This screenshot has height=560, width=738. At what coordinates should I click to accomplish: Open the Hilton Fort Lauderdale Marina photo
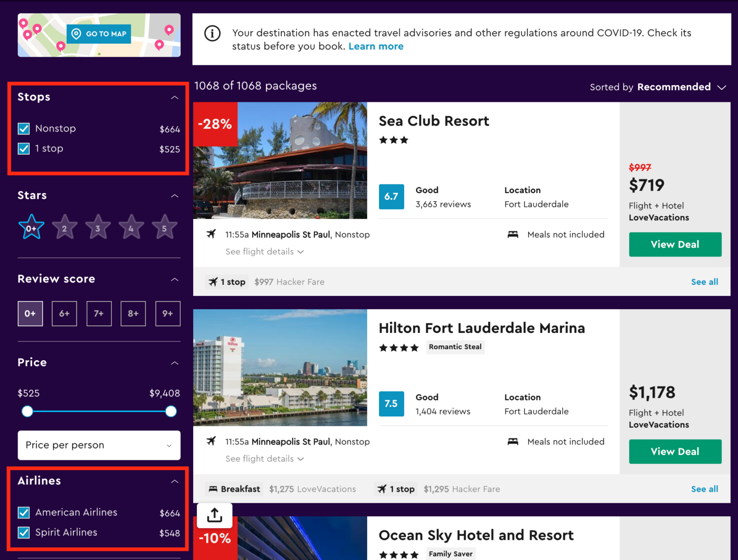tap(280, 367)
